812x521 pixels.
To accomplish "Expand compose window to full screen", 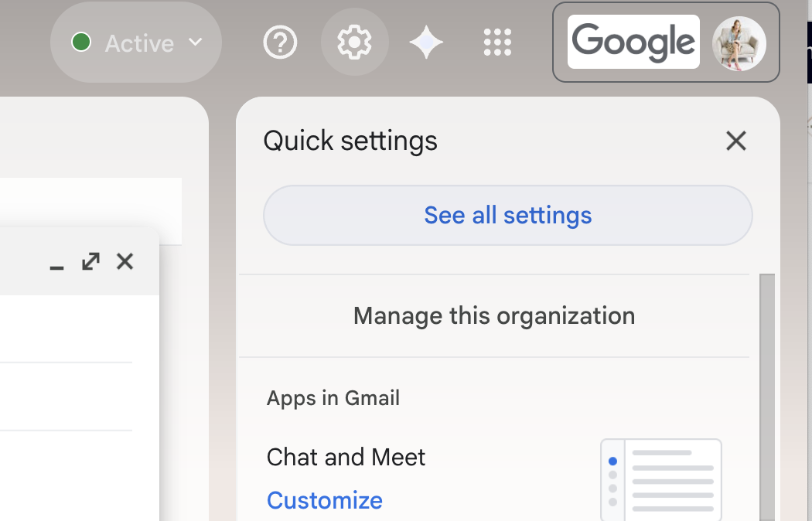I will pos(90,261).
